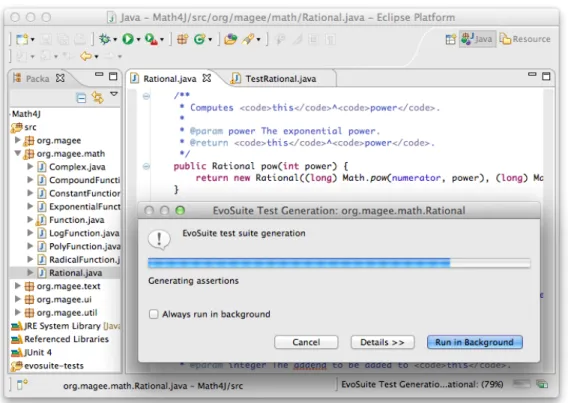
Task: Close the Rational.java editor tab
Action: click(x=206, y=78)
